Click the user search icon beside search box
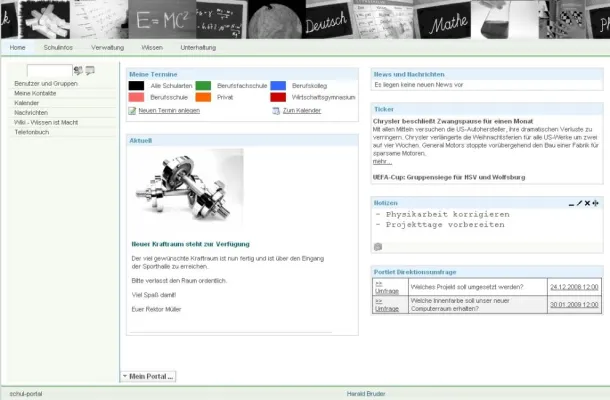Screen dimensions: 610x400 [x=78, y=70]
